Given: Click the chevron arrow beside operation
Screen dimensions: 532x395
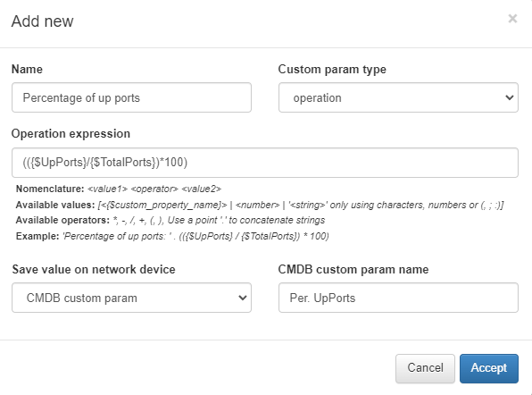Looking at the screenshot, I should coord(509,97).
